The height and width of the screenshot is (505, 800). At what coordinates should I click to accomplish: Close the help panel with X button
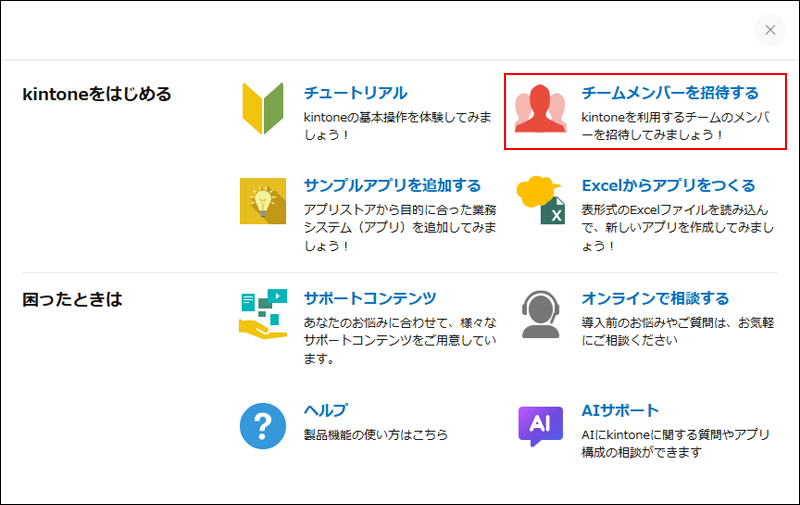pyautogui.click(x=770, y=30)
